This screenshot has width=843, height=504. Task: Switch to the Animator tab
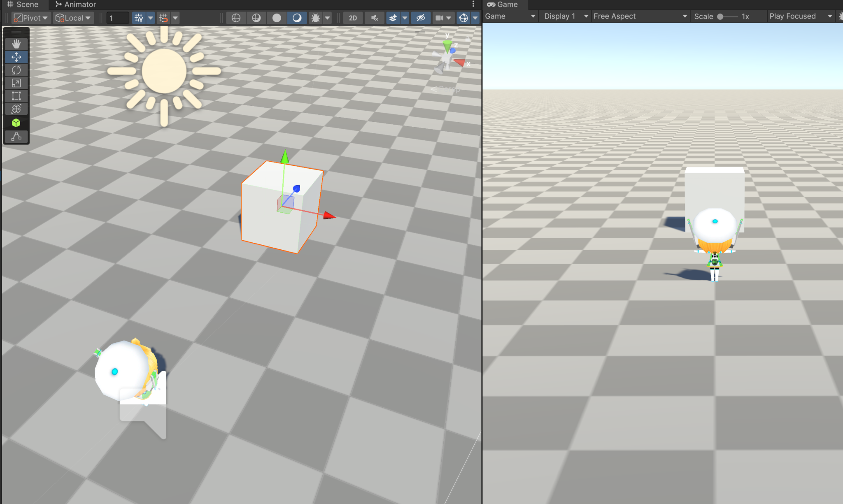[x=75, y=5]
